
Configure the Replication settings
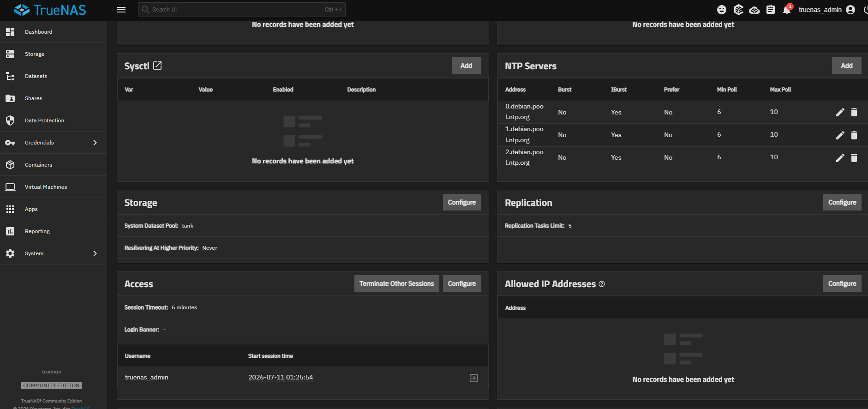click(x=842, y=202)
